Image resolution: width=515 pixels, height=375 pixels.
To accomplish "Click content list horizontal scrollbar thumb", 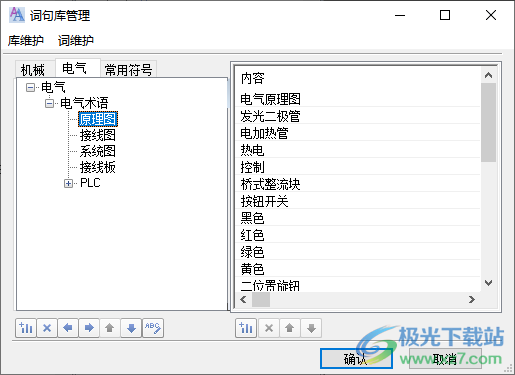I will click(x=261, y=299).
